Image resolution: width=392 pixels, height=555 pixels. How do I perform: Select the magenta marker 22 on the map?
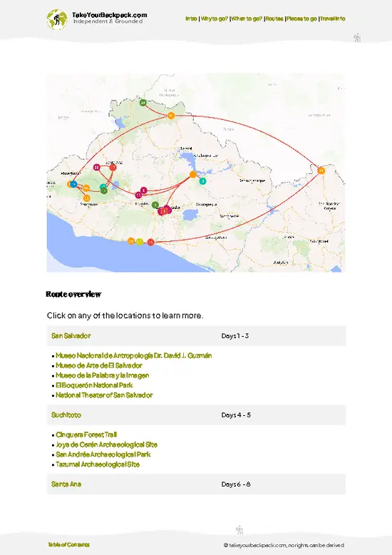97,167
